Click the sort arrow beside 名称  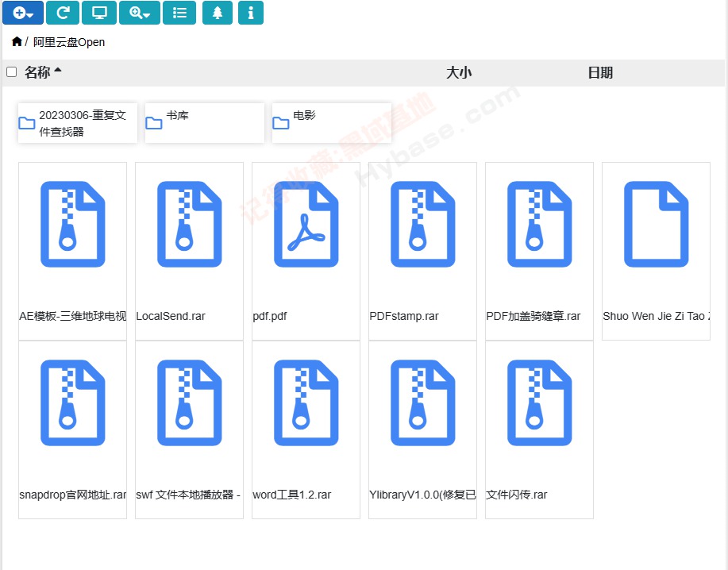coord(58,70)
